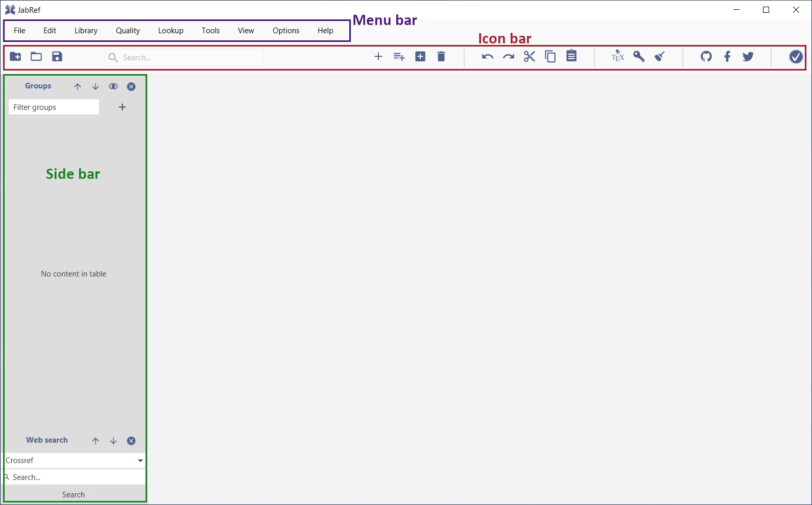Click the generate BibTeX keys icon
Screen dimensions: 812x505
pos(639,56)
